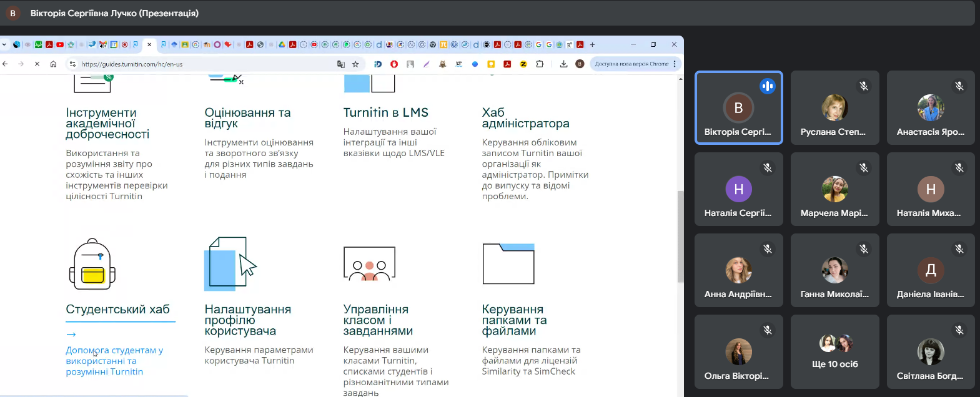The image size is (980, 397).
Task: Open the Chrome downloads icon
Action: [563, 64]
